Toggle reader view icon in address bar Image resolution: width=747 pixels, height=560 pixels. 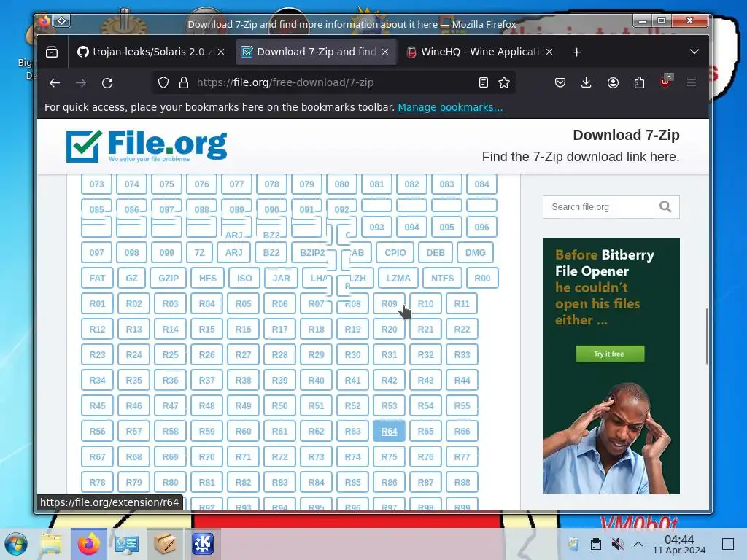pos(483,83)
